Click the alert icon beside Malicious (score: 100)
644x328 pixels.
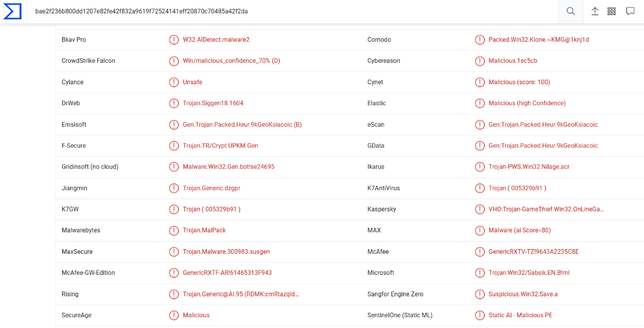pos(480,82)
